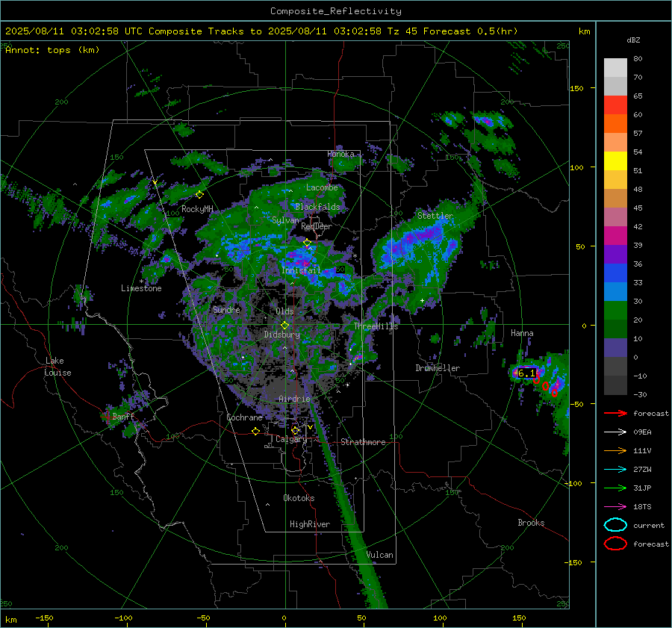Screen dimensions: 672x628
Task: Click the yellow diamond marker below RedDeer
Action: pyautogui.click(x=307, y=243)
